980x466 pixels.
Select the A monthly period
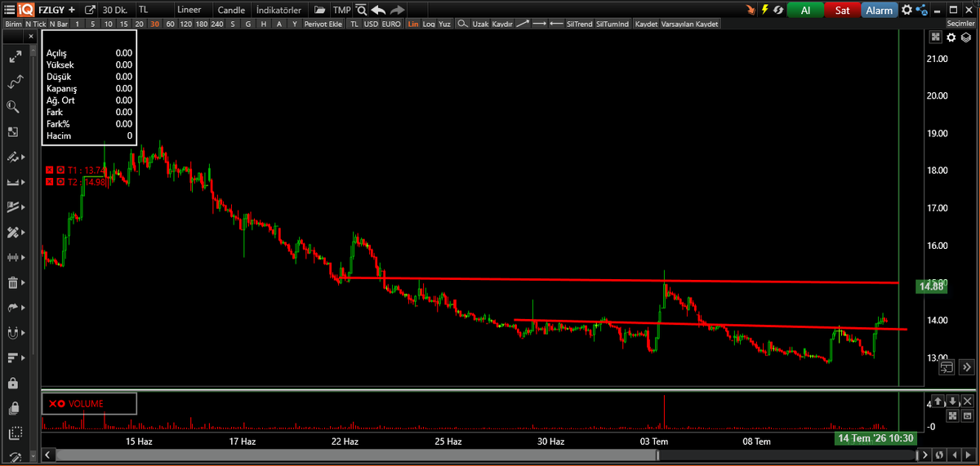[x=278, y=24]
